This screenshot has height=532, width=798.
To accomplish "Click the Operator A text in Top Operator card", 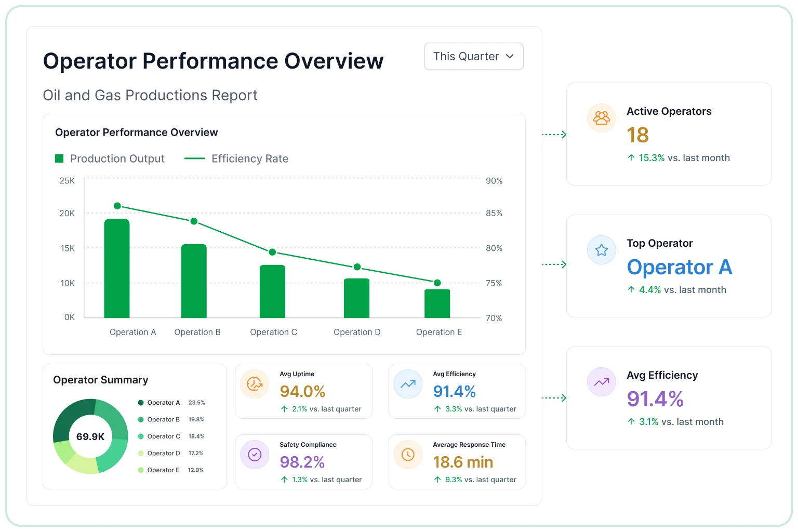I will tap(680, 267).
